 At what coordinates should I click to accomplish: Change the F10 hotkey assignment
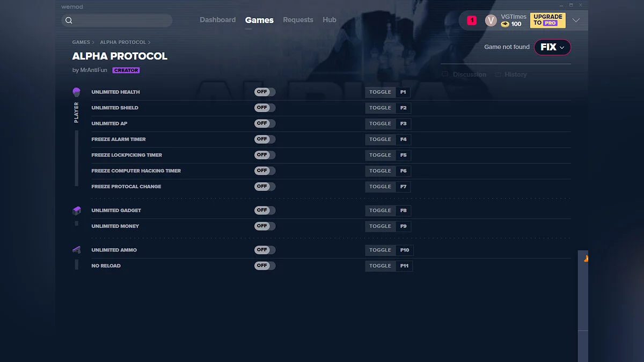pos(405,250)
